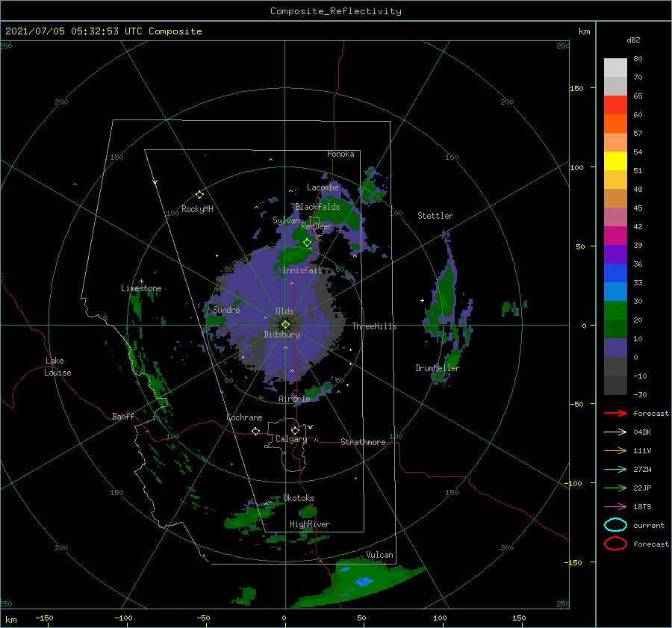Click the 111V legend label
This screenshot has height=628, width=672.
642,451
